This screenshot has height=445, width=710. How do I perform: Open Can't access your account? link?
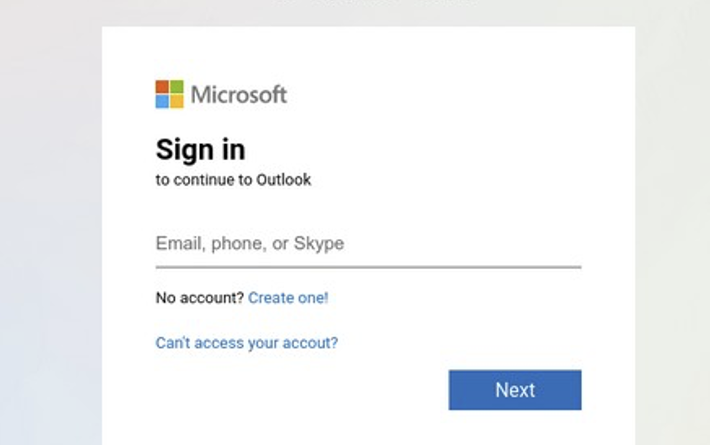pos(247,343)
